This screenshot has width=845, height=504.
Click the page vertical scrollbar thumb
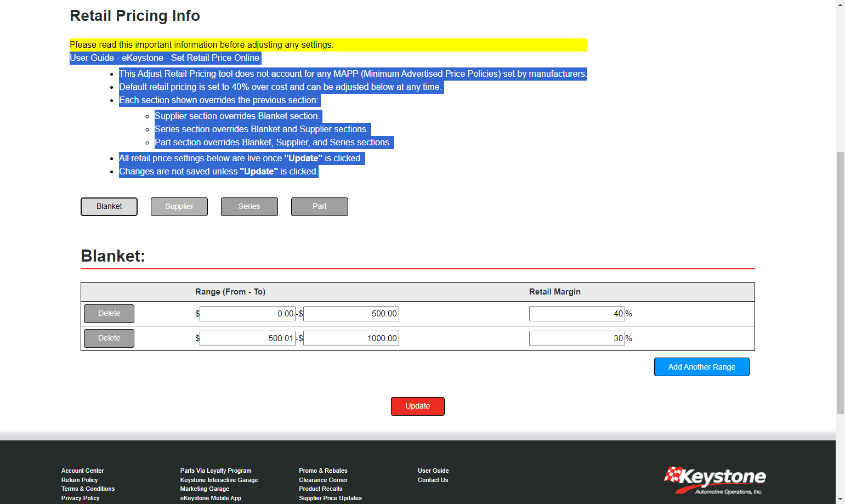pyautogui.click(x=840, y=282)
